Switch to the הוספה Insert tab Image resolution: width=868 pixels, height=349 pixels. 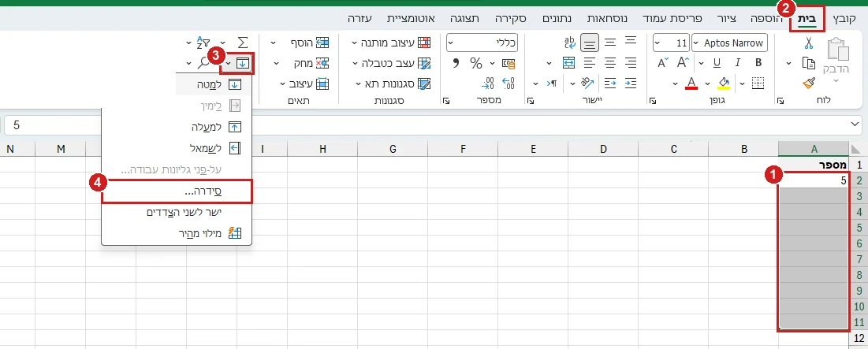(767, 18)
